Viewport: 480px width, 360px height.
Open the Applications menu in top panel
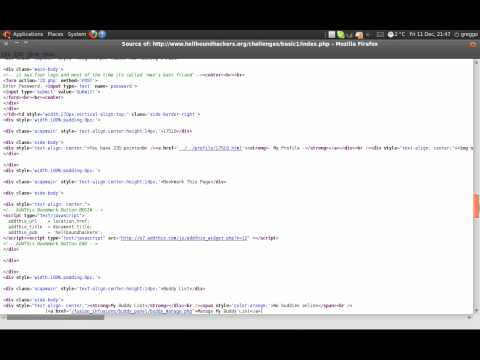coord(28,34)
